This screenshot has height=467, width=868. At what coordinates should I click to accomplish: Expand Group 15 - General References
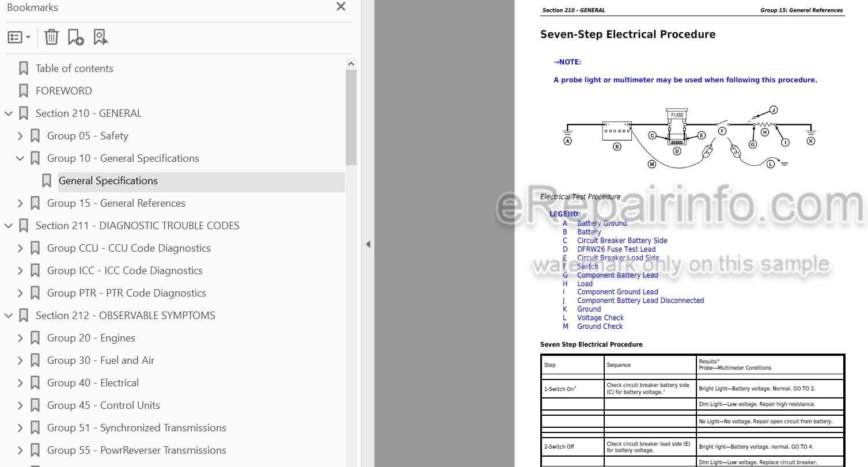point(20,203)
